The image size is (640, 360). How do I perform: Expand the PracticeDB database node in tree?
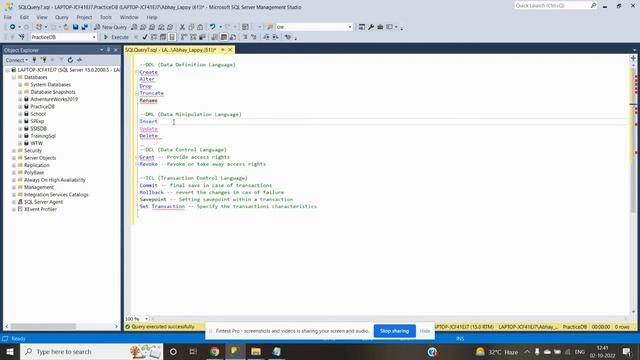click(x=20, y=107)
